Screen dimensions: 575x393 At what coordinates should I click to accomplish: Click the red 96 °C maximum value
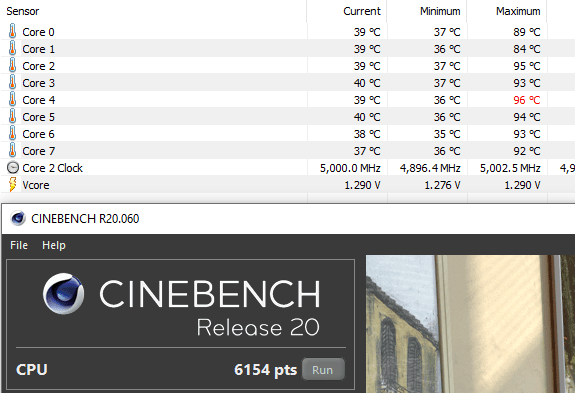pyautogui.click(x=527, y=100)
